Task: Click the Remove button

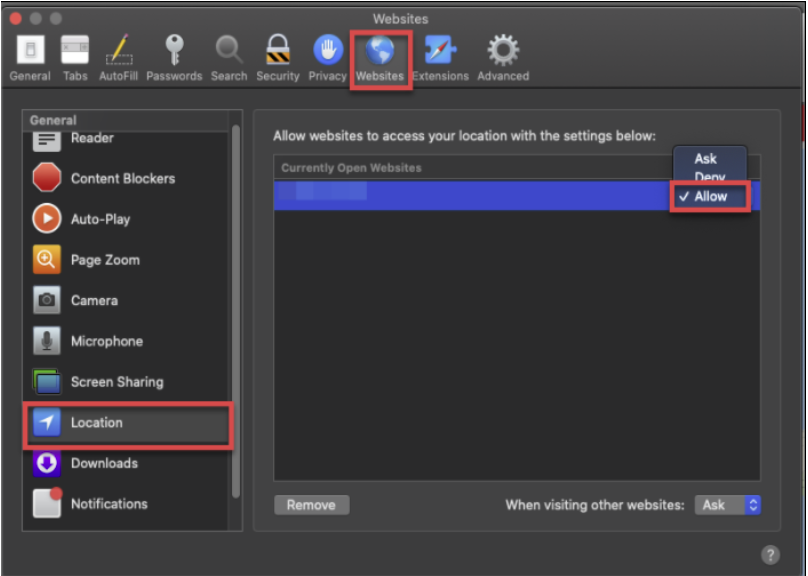Action: tap(311, 505)
